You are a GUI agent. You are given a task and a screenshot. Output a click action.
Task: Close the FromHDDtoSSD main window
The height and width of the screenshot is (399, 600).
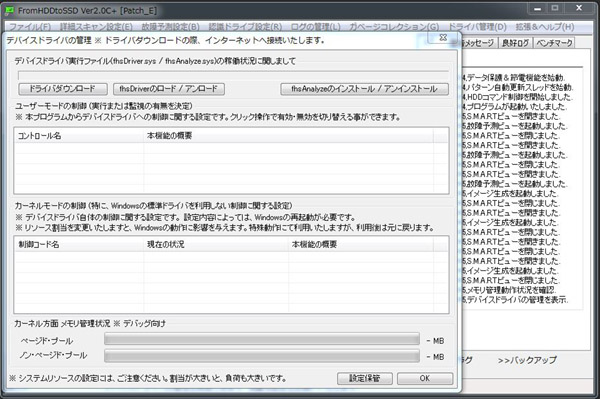tap(579, 8)
